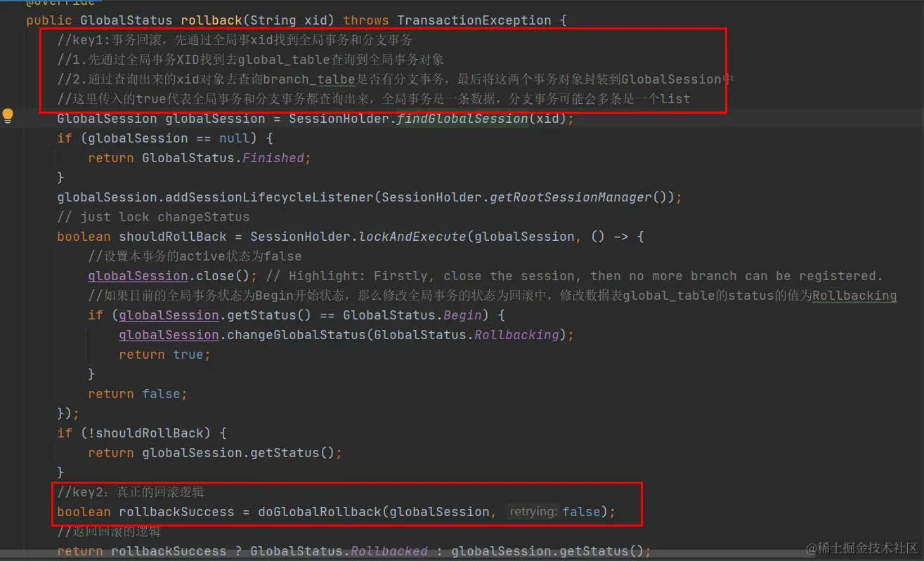Viewport: 924px width, 561px height.
Task: Click the lockAndExecute method name
Action: pyautogui.click(x=412, y=237)
